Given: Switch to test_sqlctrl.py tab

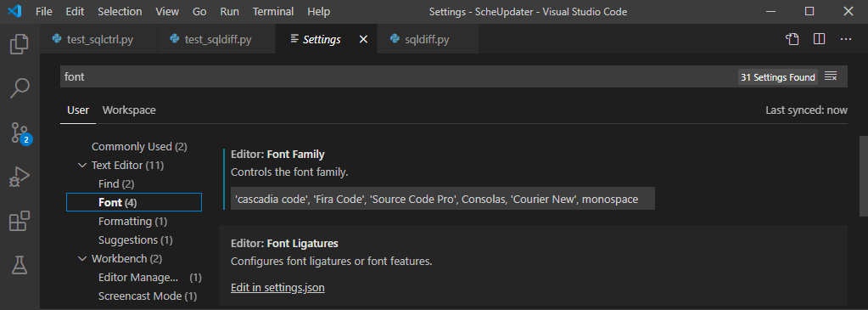Looking at the screenshot, I should 98,39.
